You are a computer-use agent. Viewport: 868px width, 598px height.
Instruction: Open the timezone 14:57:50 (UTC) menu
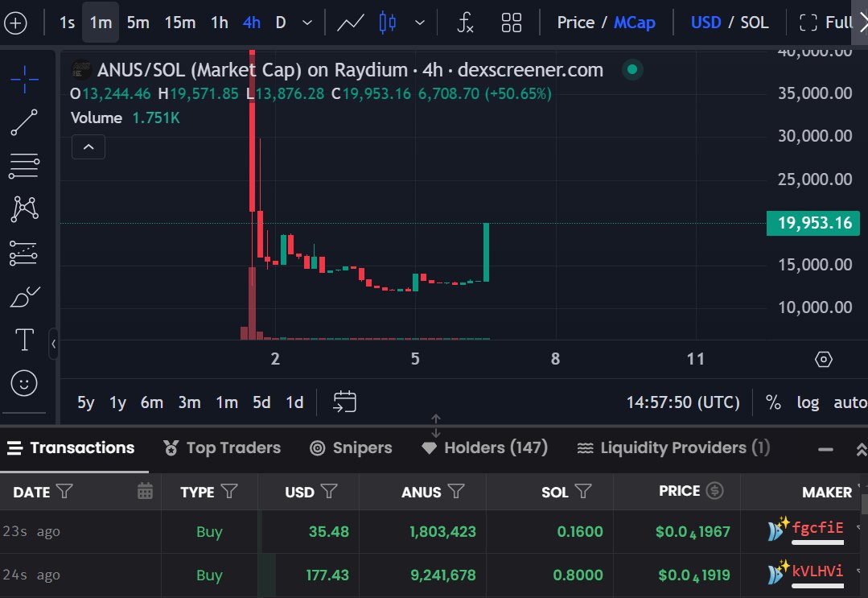pos(682,402)
